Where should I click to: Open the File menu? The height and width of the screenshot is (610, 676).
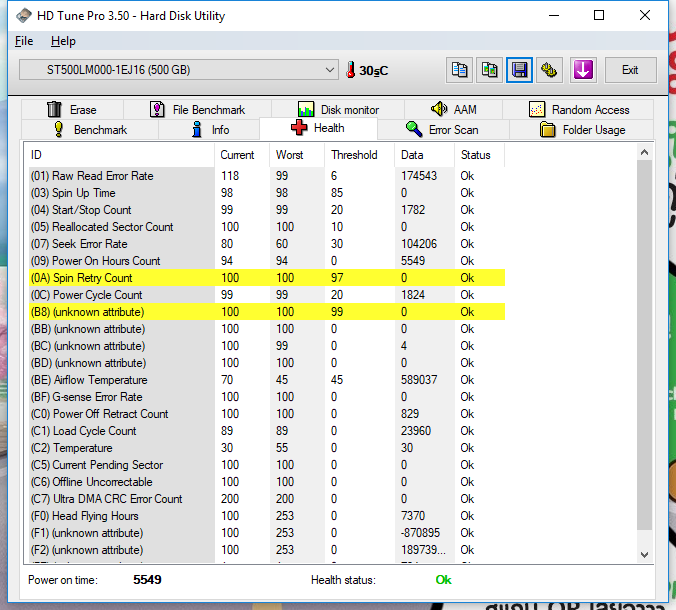click(x=24, y=41)
